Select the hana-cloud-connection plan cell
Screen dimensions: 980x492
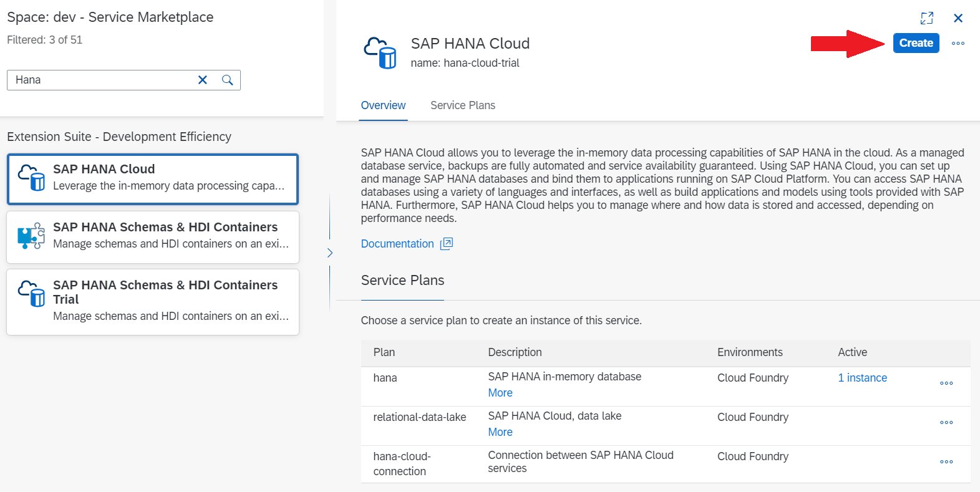pyautogui.click(x=402, y=464)
